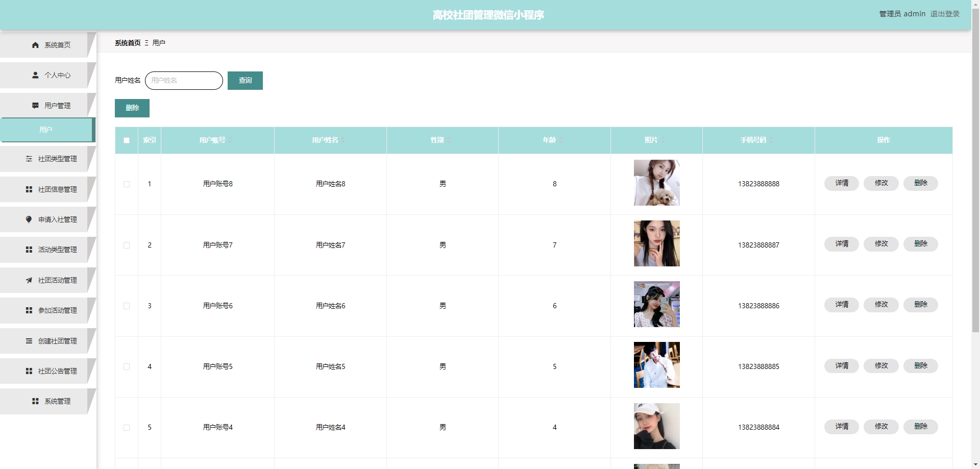
Task: Click the grid icon next to 社团信息管理
Action: tap(29, 189)
